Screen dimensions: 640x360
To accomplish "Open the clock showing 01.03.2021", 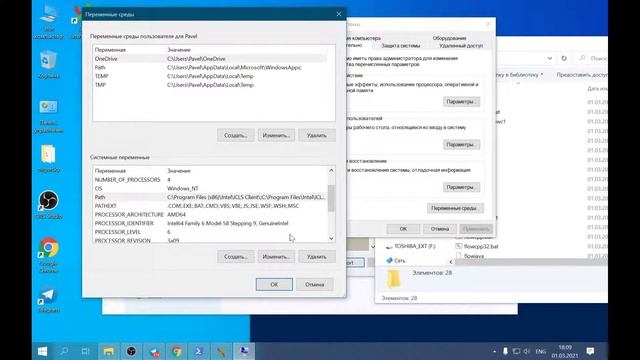I will [565, 351].
